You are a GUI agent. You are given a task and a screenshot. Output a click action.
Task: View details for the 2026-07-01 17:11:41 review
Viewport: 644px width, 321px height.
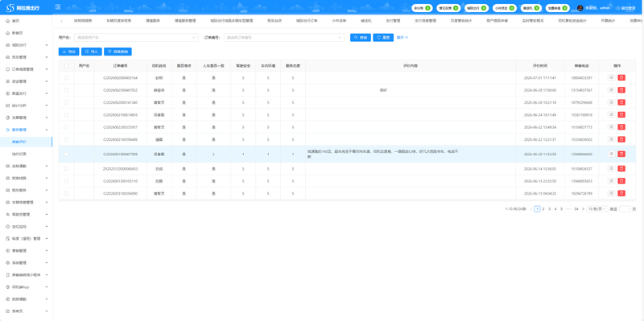tap(611, 77)
